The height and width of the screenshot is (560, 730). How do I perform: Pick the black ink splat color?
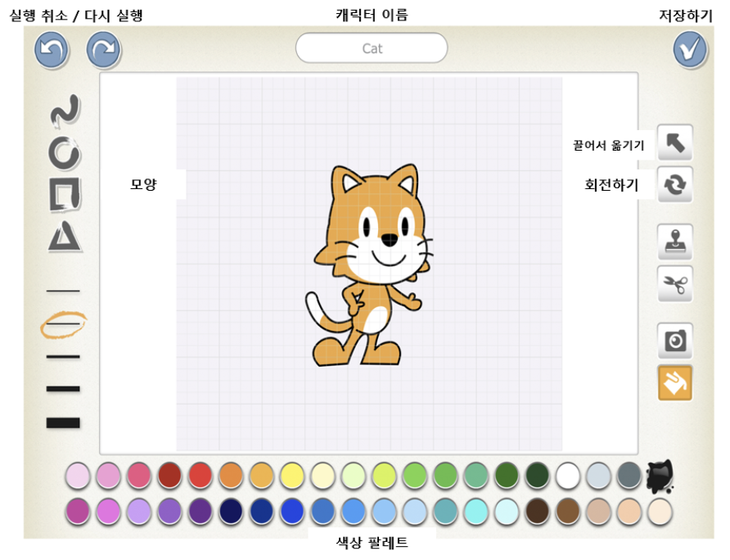click(x=660, y=476)
